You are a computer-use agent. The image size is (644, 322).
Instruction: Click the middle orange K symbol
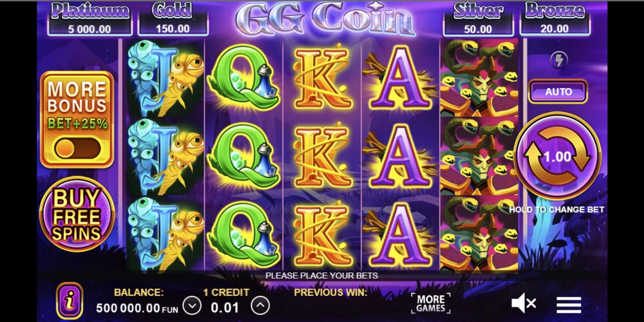click(322, 156)
